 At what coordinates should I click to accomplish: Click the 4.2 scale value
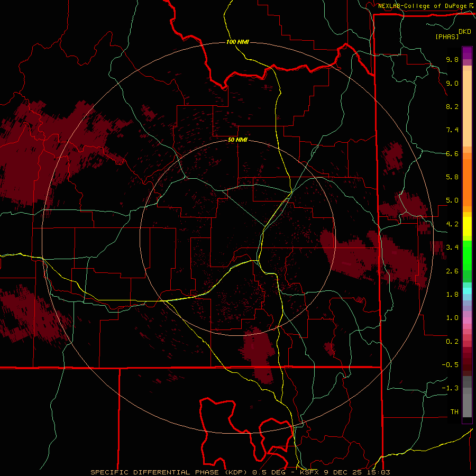click(x=452, y=224)
